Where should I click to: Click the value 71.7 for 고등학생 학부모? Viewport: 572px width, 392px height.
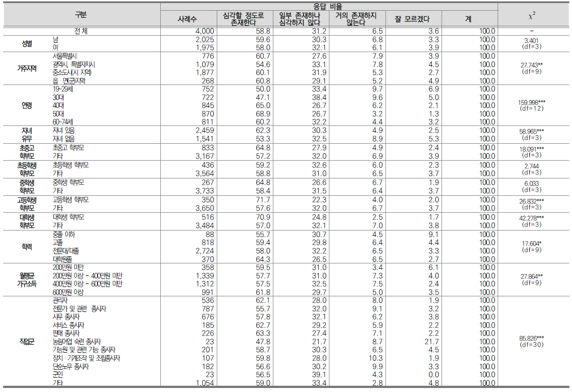point(263,200)
